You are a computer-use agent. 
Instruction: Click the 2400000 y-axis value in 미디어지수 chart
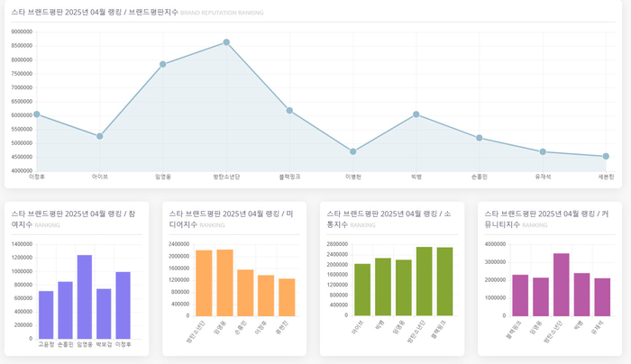click(x=179, y=244)
